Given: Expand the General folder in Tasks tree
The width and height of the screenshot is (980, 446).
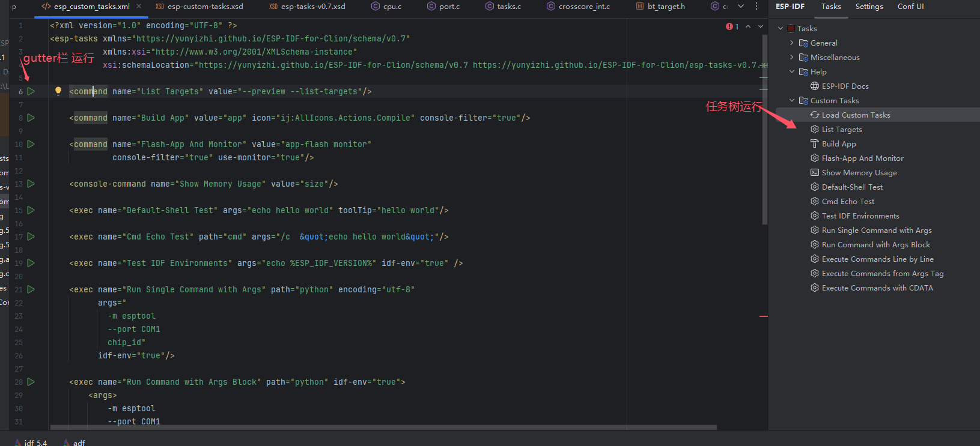Looking at the screenshot, I should [x=792, y=43].
